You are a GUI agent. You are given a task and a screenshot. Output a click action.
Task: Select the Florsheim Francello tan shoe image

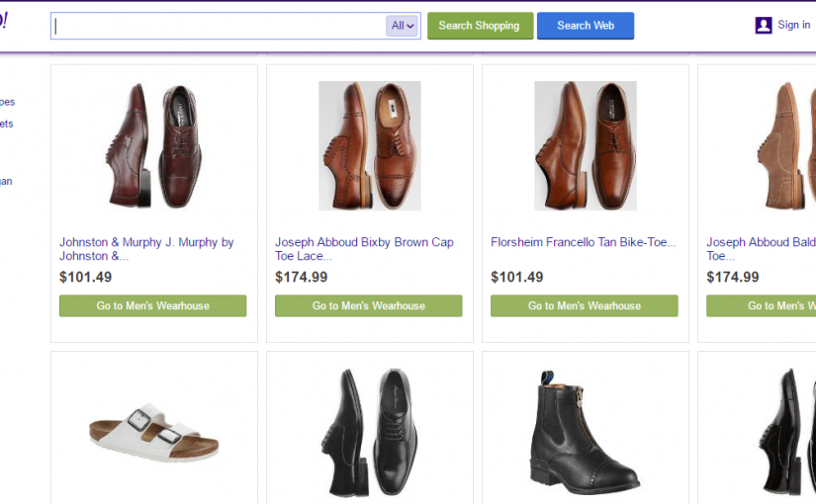pyautogui.click(x=586, y=145)
